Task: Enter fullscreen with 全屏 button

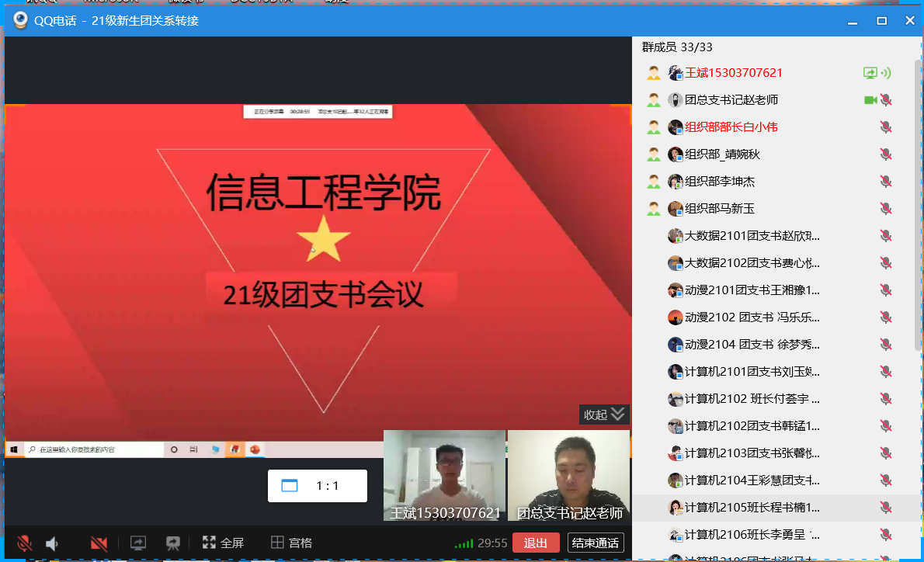Action: (223, 543)
